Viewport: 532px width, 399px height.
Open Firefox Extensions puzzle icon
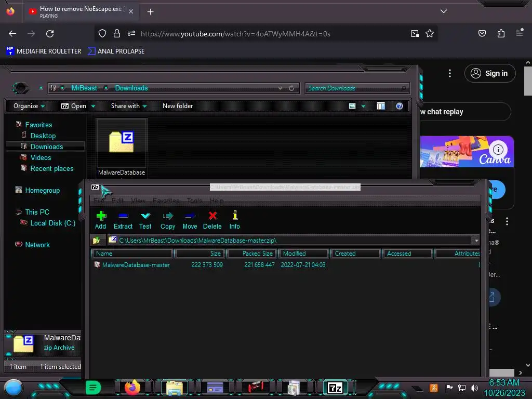(x=501, y=33)
